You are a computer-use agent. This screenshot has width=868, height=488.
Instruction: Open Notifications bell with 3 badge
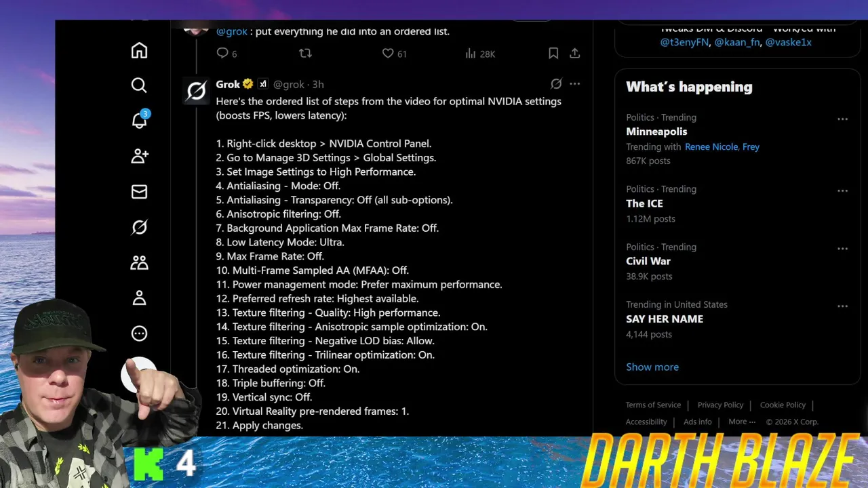tap(139, 121)
